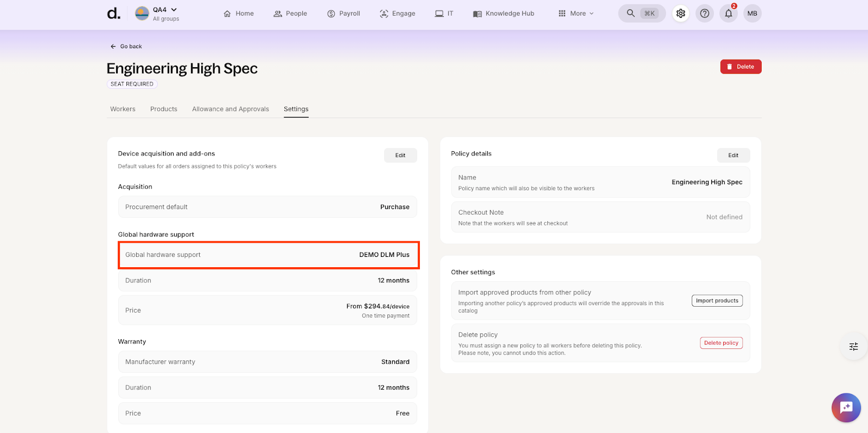The height and width of the screenshot is (433, 868).
Task: Open the Allowance and Approvals tab
Action: [x=231, y=109]
